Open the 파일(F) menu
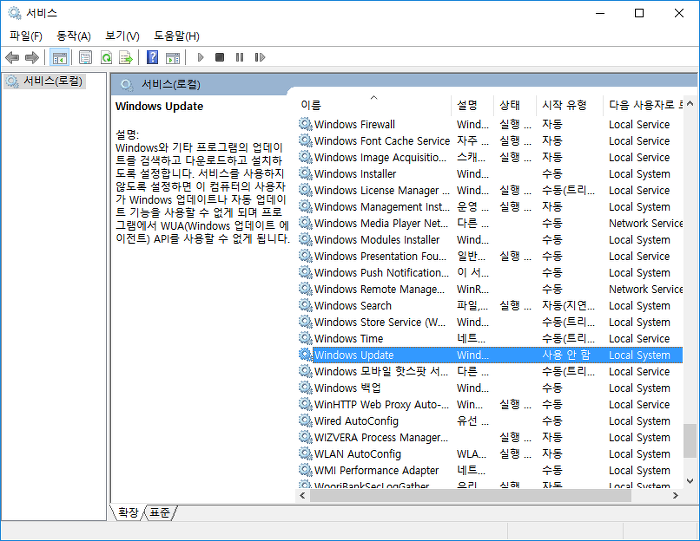 point(26,36)
